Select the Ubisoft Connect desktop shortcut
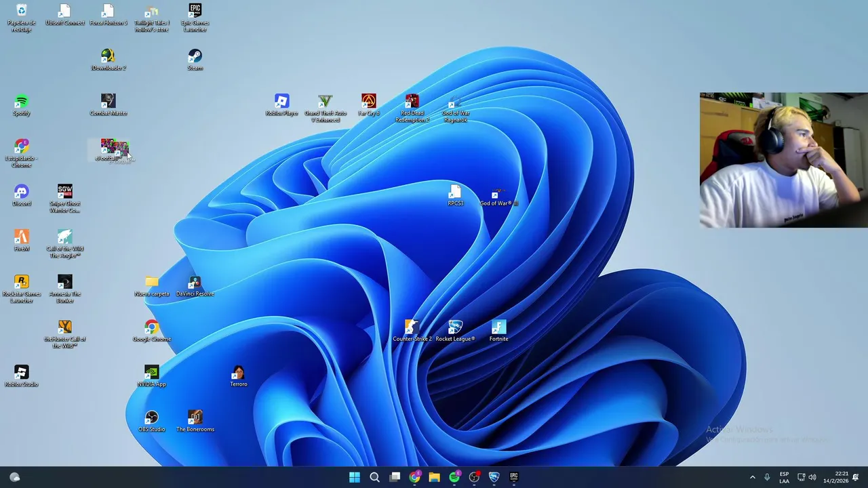The width and height of the screenshot is (868, 488). coord(64,15)
